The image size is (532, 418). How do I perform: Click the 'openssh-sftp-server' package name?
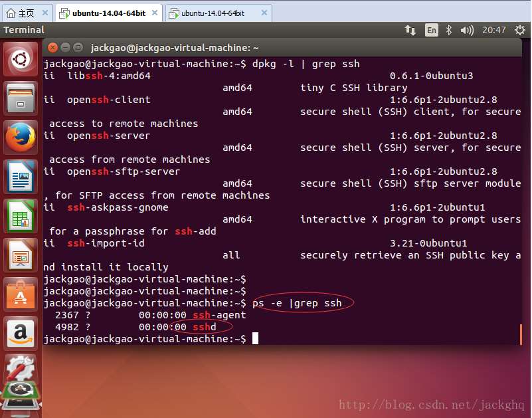click(124, 171)
